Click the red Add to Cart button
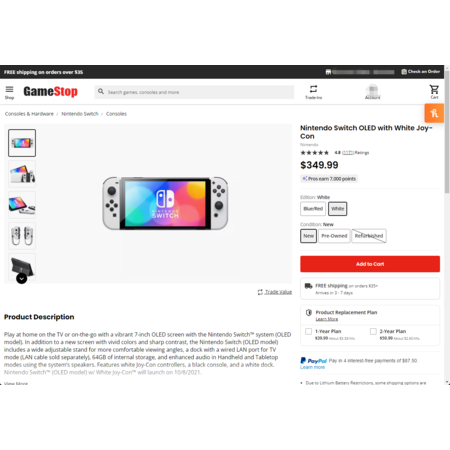This screenshot has height=450, width=450. pos(370,264)
